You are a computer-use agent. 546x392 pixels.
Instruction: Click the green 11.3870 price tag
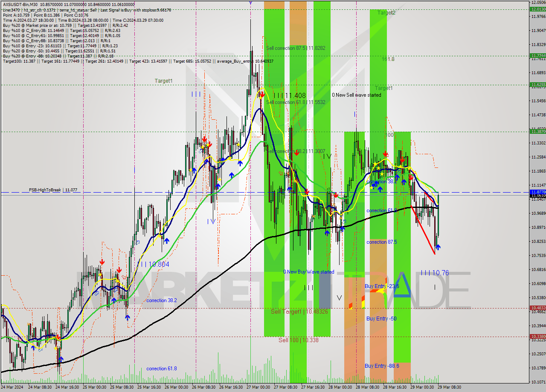pyautogui.click(x=537, y=131)
